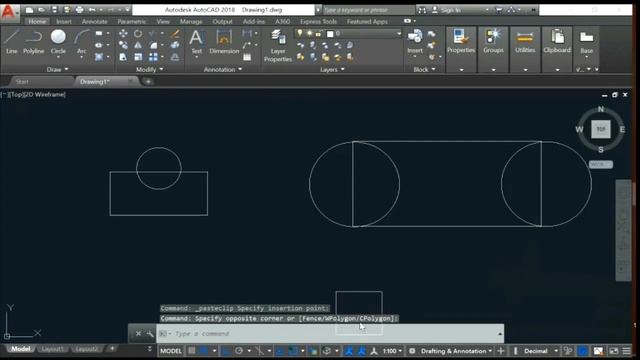Toggle ortho mode in status bar
The height and width of the screenshot is (360, 640).
coord(226,351)
